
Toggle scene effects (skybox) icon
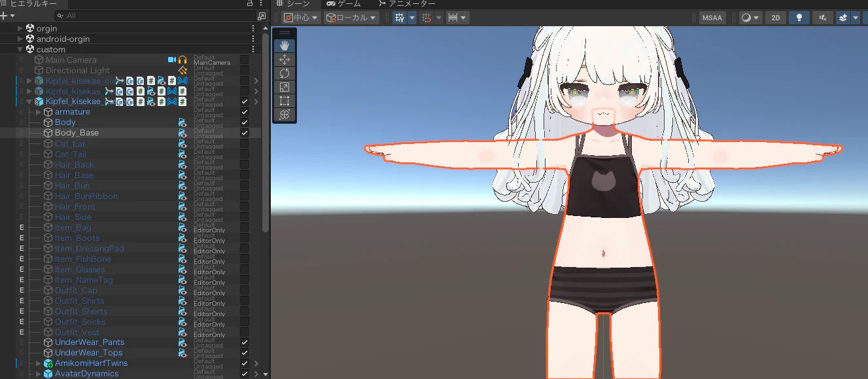pyautogui.click(x=842, y=18)
